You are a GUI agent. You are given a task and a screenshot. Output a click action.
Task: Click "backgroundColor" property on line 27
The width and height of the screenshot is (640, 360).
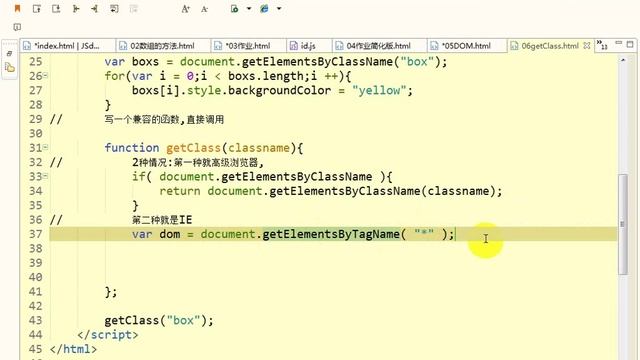pyautogui.click(x=279, y=91)
